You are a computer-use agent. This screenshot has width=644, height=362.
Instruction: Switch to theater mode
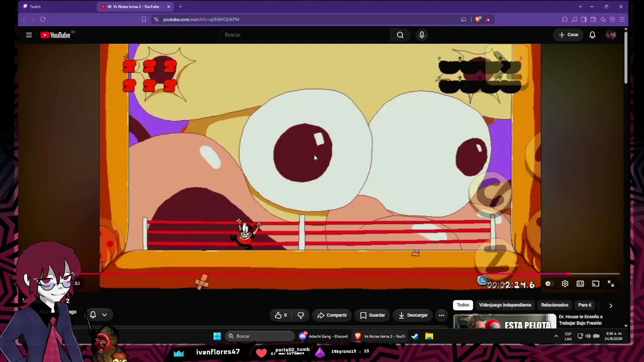point(580,284)
